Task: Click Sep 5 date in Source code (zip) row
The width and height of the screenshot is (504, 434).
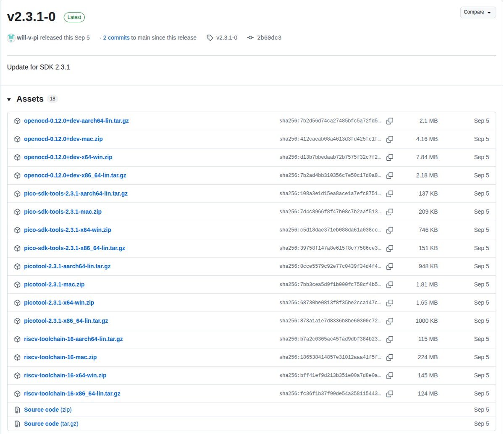Action: point(482,410)
